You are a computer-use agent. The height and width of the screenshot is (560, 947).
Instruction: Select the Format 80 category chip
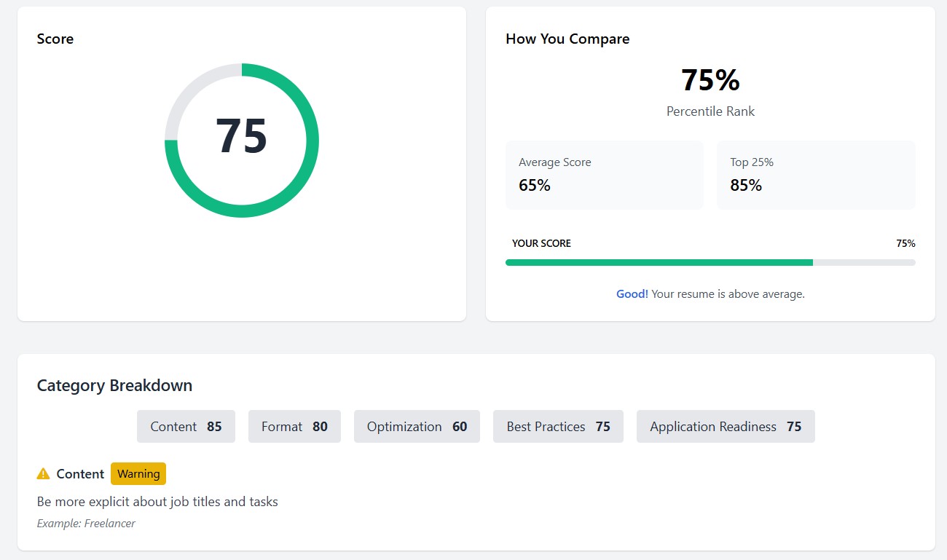[294, 427]
